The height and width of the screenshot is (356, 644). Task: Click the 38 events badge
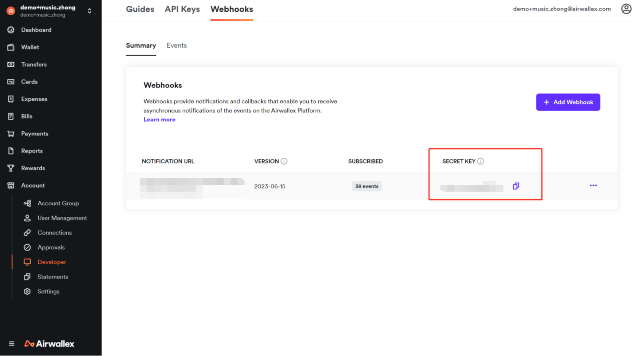(367, 186)
